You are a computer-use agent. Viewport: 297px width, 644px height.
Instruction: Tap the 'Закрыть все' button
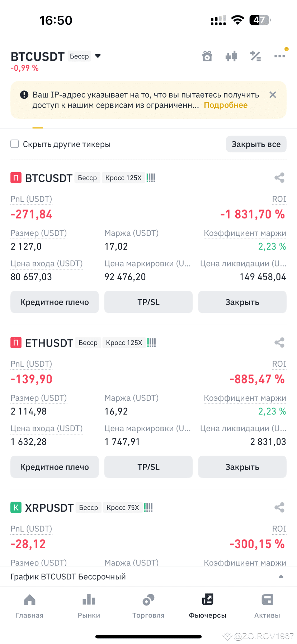[x=256, y=144]
